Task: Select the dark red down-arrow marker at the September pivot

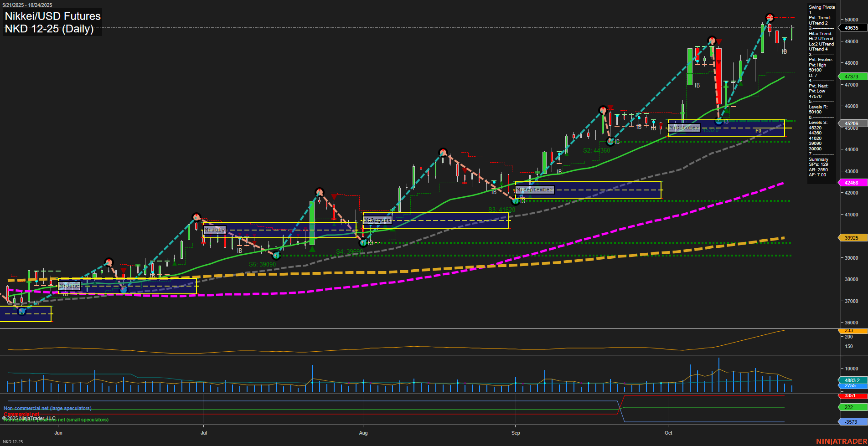Action: 610,108
